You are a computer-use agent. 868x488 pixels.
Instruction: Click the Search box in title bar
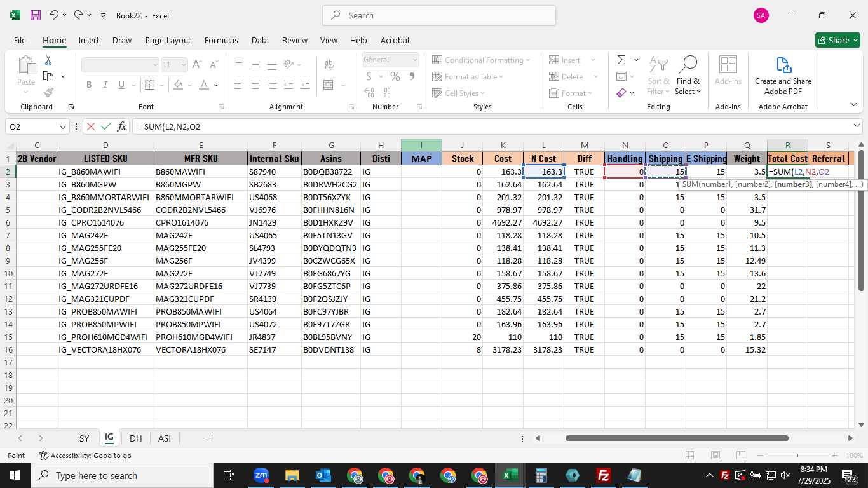click(439, 15)
